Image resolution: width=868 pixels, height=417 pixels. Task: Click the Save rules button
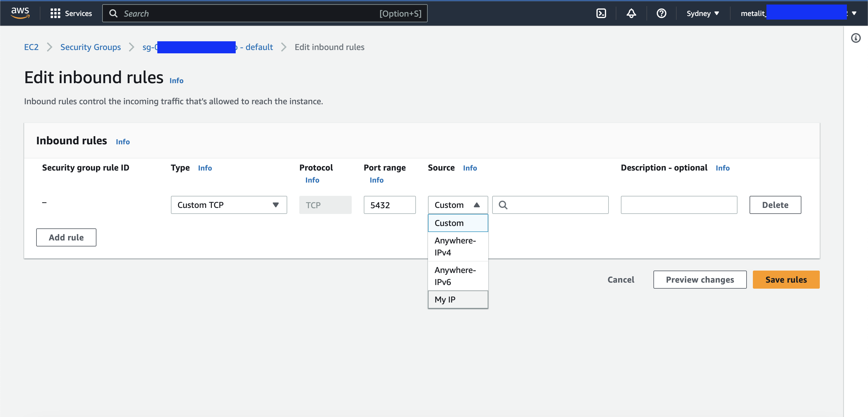(786, 279)
